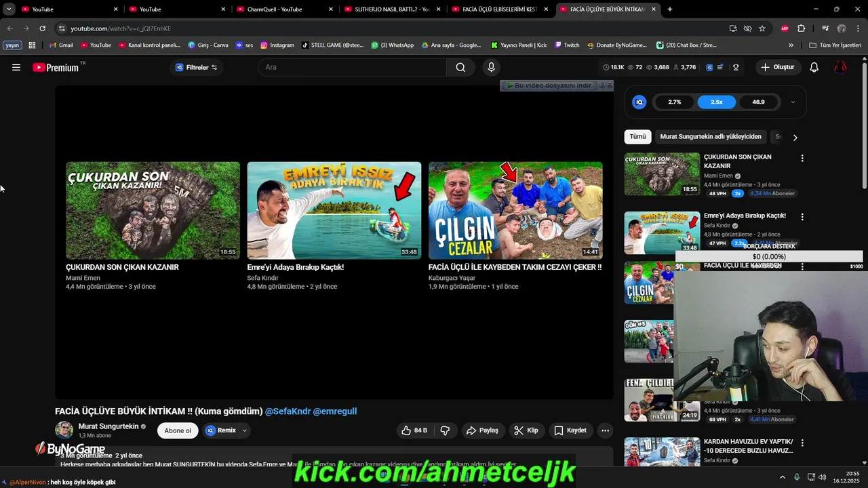Start voice search with the microphone

tap(491, 67)
